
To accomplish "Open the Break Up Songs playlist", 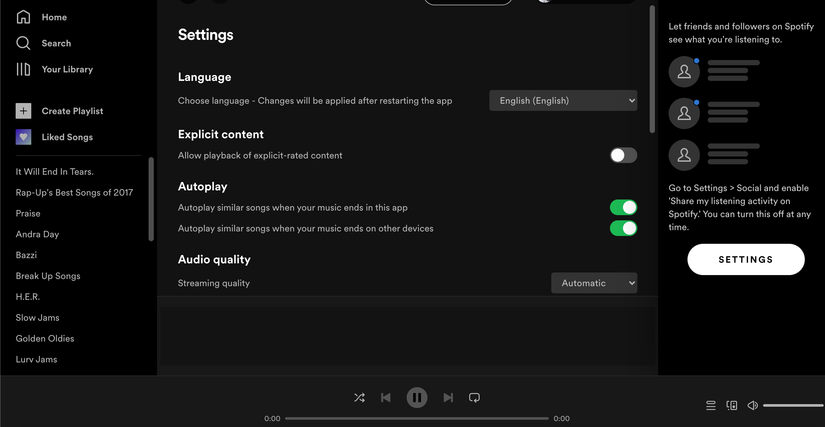I will point(48,276).
